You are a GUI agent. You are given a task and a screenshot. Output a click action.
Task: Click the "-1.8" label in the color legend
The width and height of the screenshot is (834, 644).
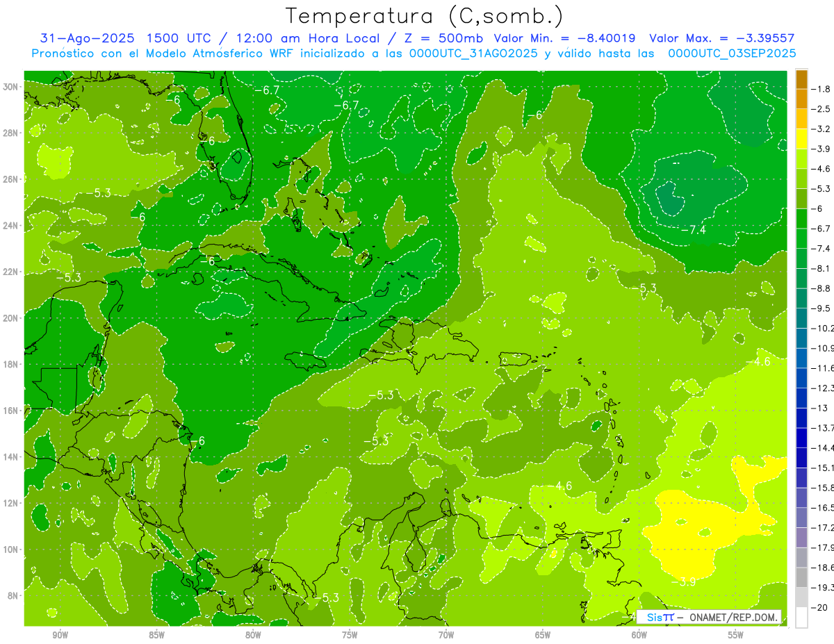[x=821, y=89]
